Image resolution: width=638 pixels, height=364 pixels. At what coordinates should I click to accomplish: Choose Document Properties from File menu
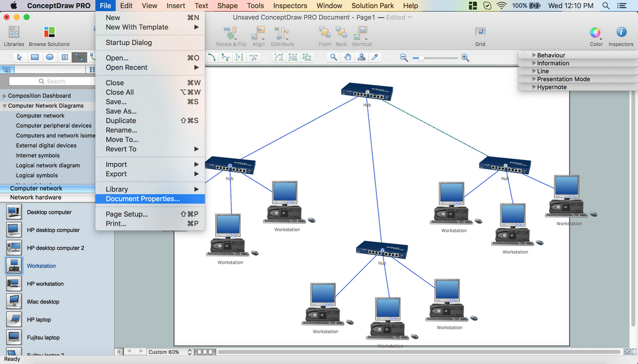pos(143,199)
